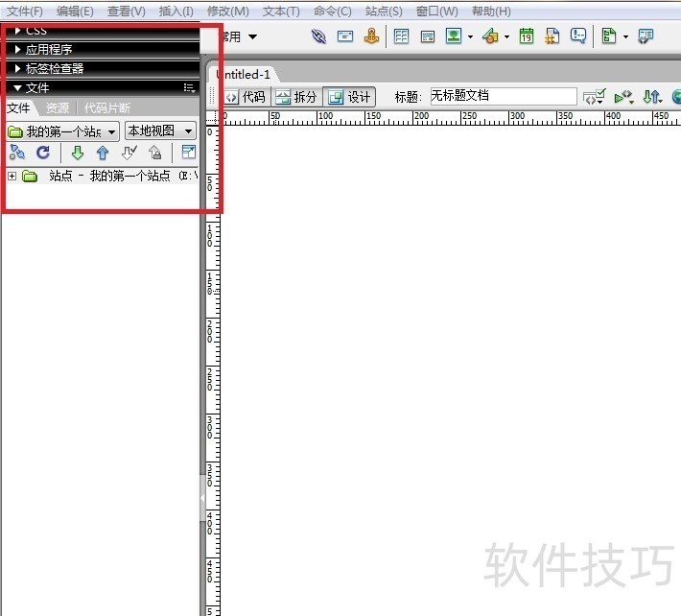Insert a table from the toolbar
681x616 pixels.
tap(401, 36)
